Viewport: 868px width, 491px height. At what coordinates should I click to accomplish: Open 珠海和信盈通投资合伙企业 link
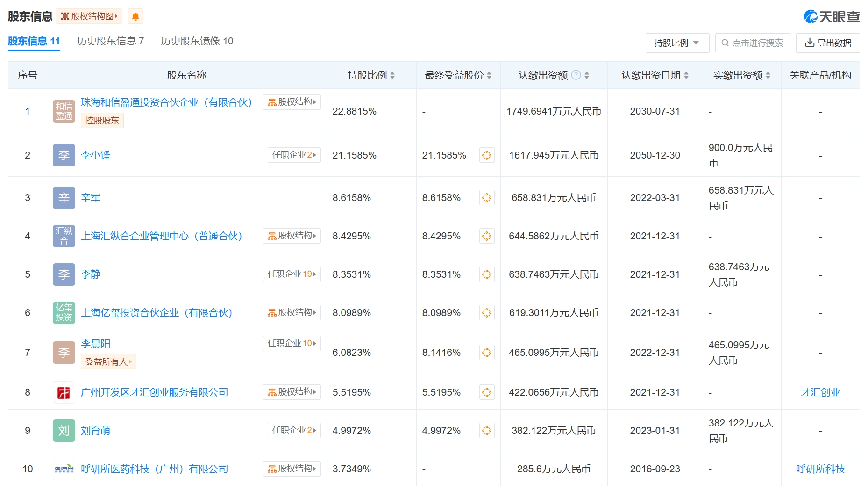167,102
